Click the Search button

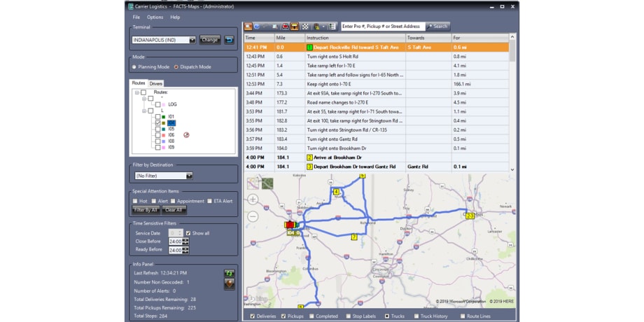(437, 27)
